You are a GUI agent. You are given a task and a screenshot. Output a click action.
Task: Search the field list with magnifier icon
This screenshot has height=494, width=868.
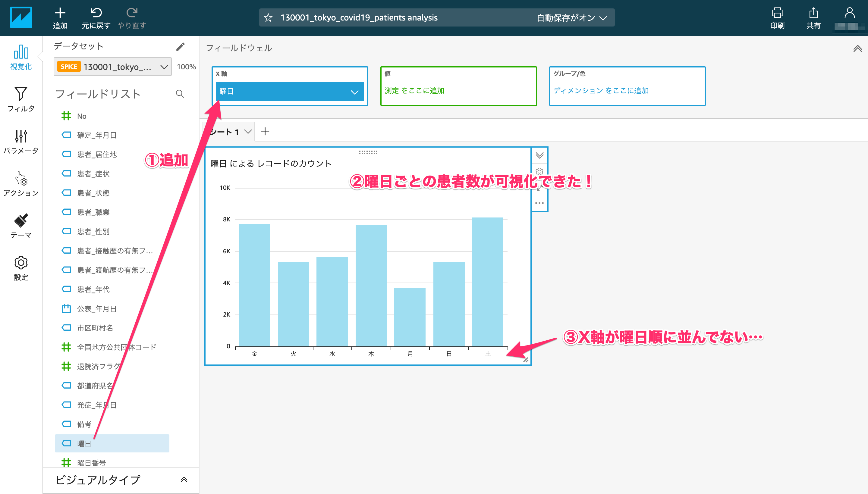pos(180,94)
